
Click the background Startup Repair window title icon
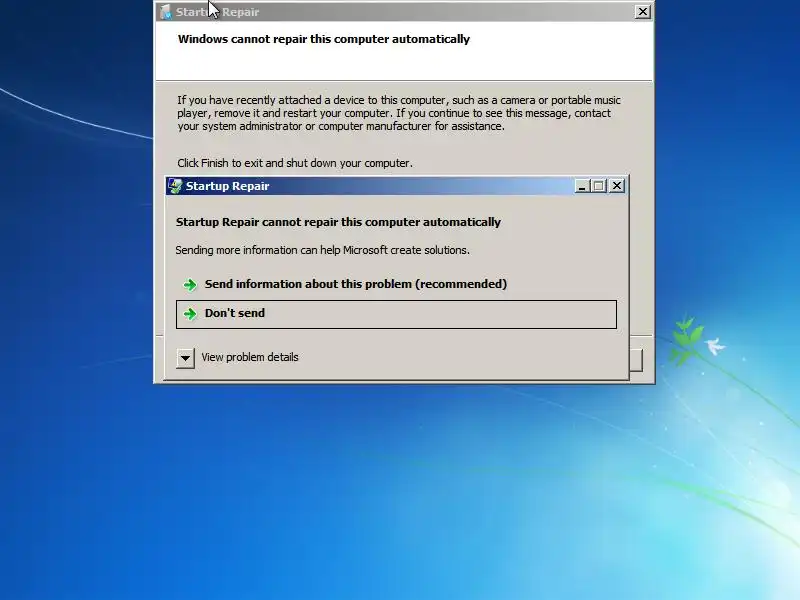point(166,12)
